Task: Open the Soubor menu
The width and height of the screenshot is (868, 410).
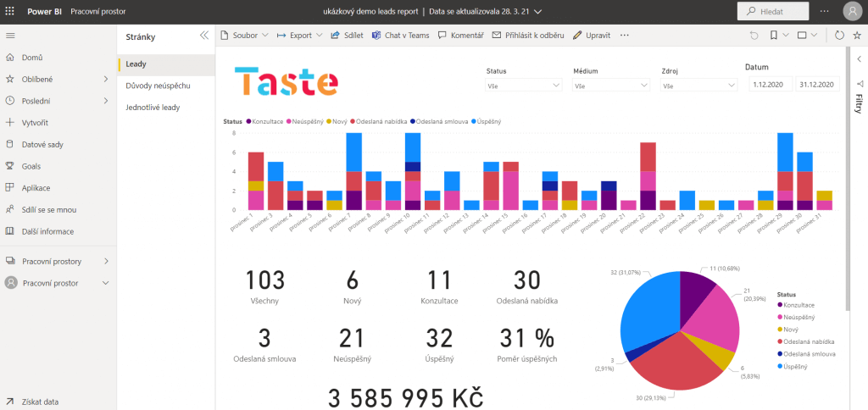Action: click(x=244, y=36)
